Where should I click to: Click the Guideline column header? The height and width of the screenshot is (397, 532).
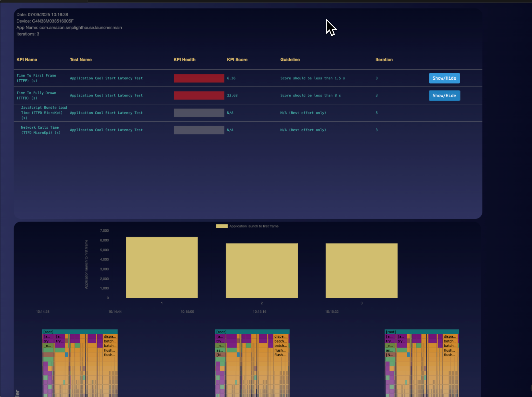pyautogui.click(x=290, y=60)
